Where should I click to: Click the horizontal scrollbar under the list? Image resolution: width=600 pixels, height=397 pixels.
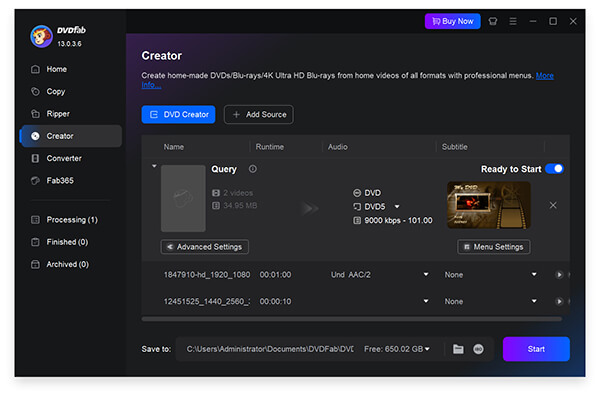point(352,319)
